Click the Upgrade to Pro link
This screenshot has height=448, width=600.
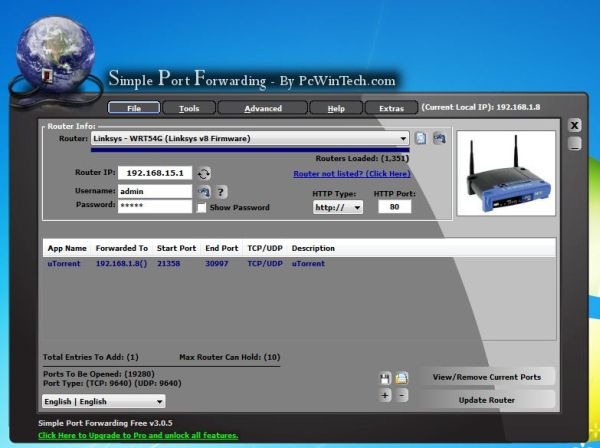(138, 435)
